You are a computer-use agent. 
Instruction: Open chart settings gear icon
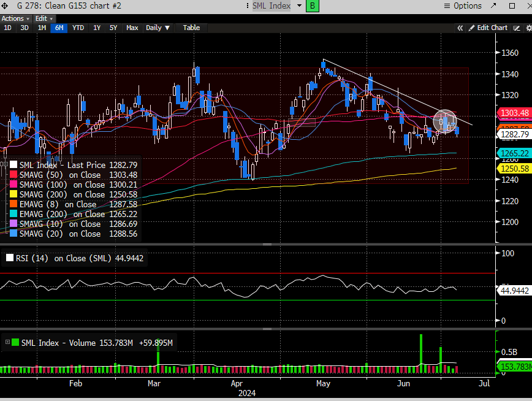(528, 28)
